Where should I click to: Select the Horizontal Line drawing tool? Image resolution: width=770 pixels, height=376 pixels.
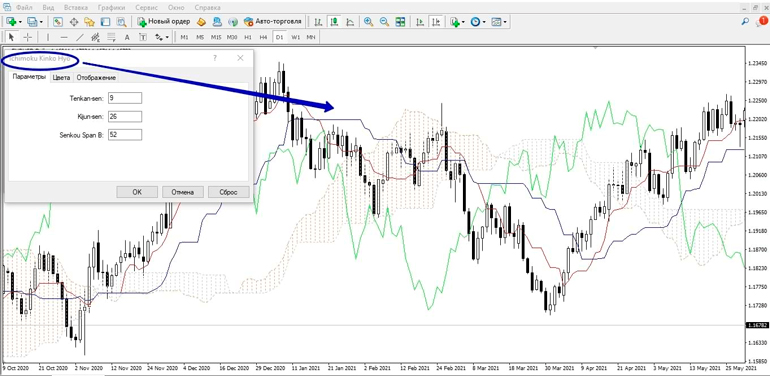(x=64, y=37)
